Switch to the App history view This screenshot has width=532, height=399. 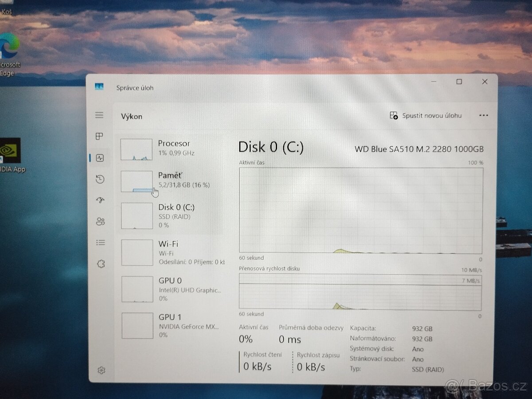99,179
